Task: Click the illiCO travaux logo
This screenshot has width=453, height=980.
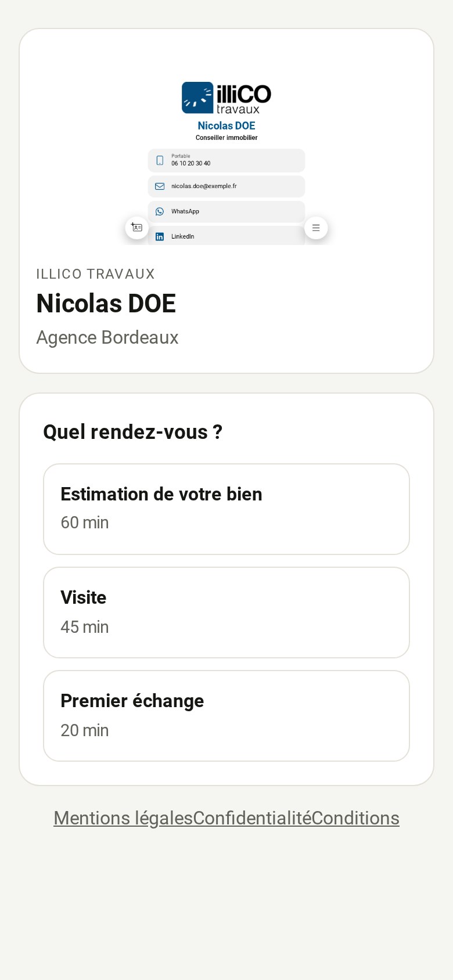Action: click(227, 98)
